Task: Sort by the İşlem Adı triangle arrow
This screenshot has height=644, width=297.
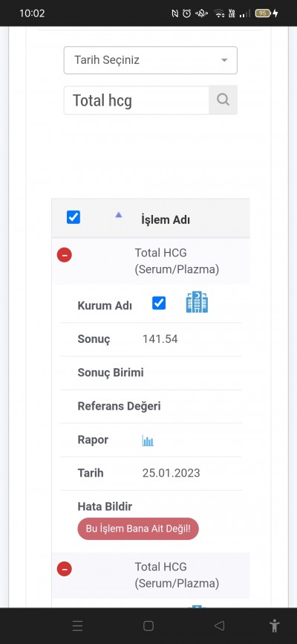Action: (x=119, y=214)
